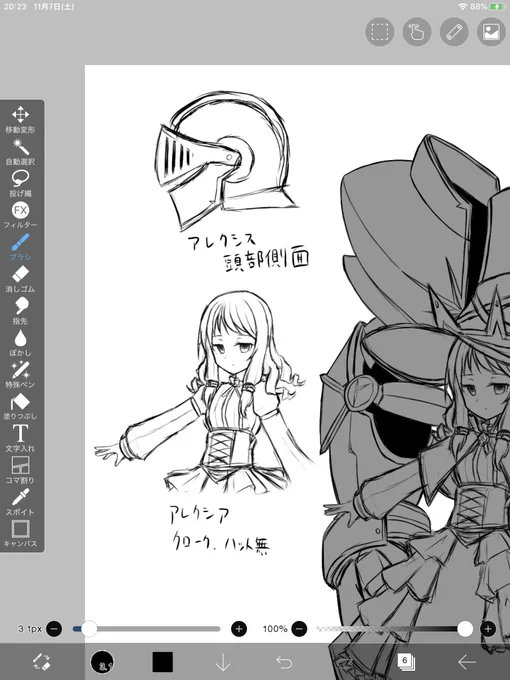Click the brush thickness slider track
This screenshot has height=680, width=510.
tap(147, 628)
